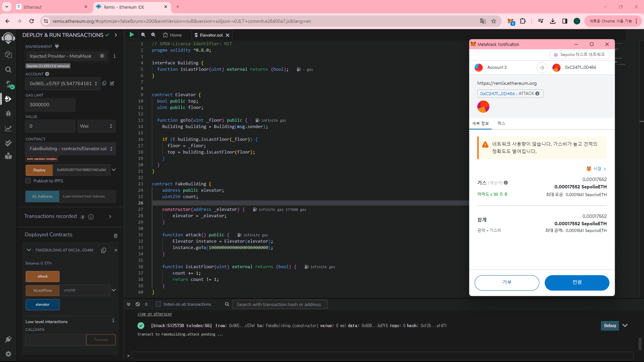The image size is (644, 362).
Task: Open the ATTACK method info icon in MetaMask
Action: tap(537, 94)
